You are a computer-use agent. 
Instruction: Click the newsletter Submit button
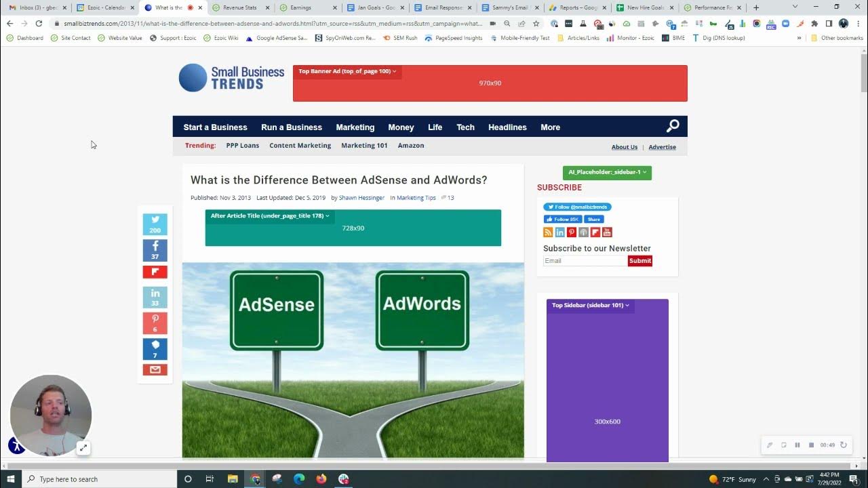coord(639,261)
